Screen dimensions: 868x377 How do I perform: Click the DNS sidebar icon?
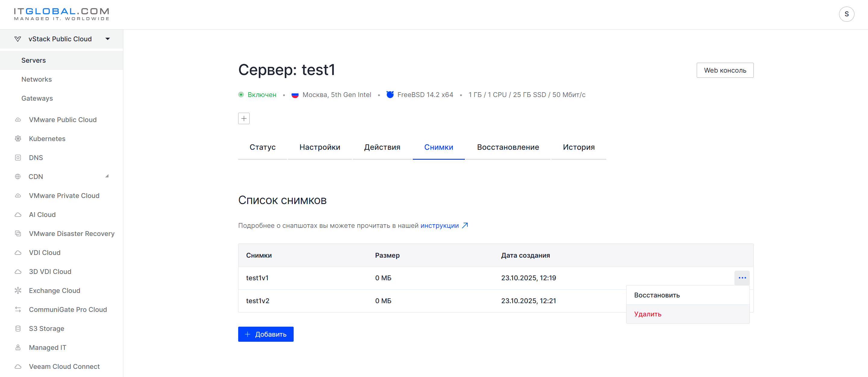point(18,157)
